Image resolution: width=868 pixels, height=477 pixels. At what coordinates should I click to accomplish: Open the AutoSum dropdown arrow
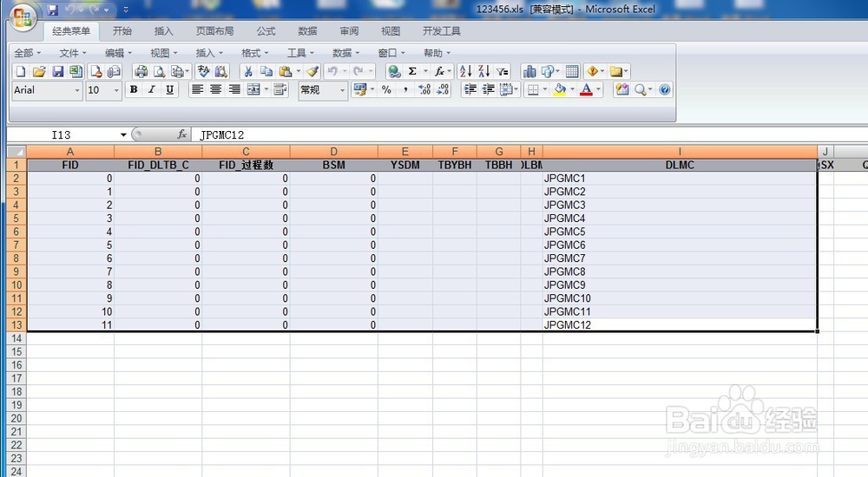[425, 71]
